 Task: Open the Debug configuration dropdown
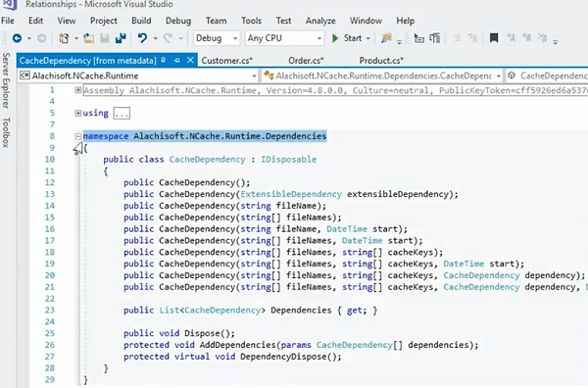tap(217, 38)
